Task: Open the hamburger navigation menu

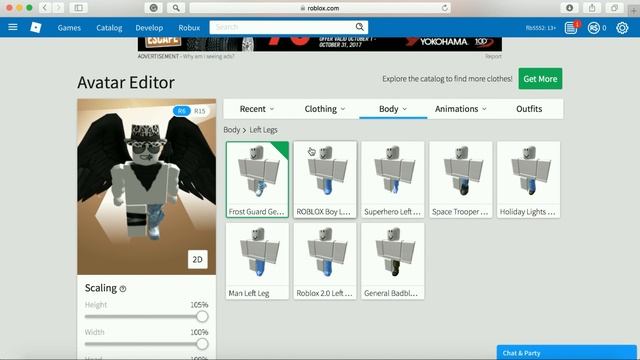Action: 13,27
